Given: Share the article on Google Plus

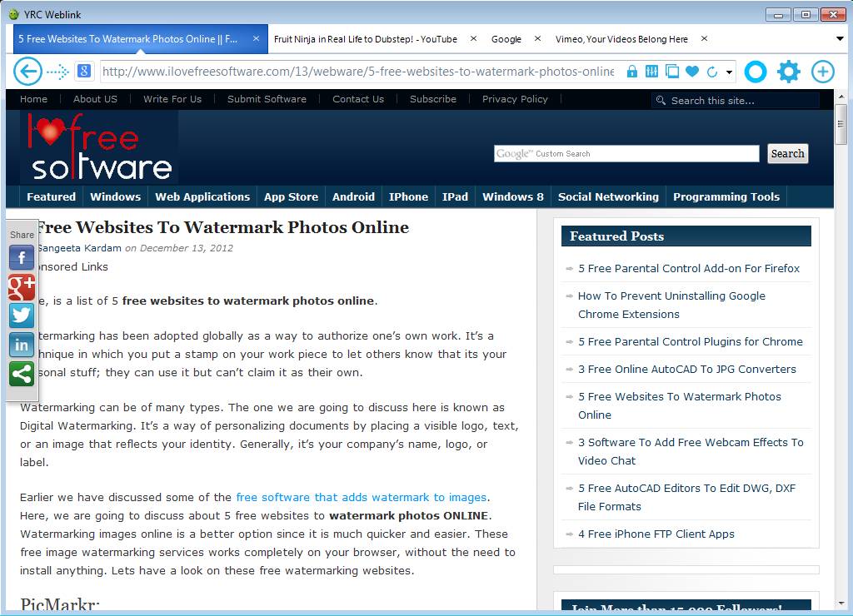Looking at the screenshot, I should click(x=22, y=287).
